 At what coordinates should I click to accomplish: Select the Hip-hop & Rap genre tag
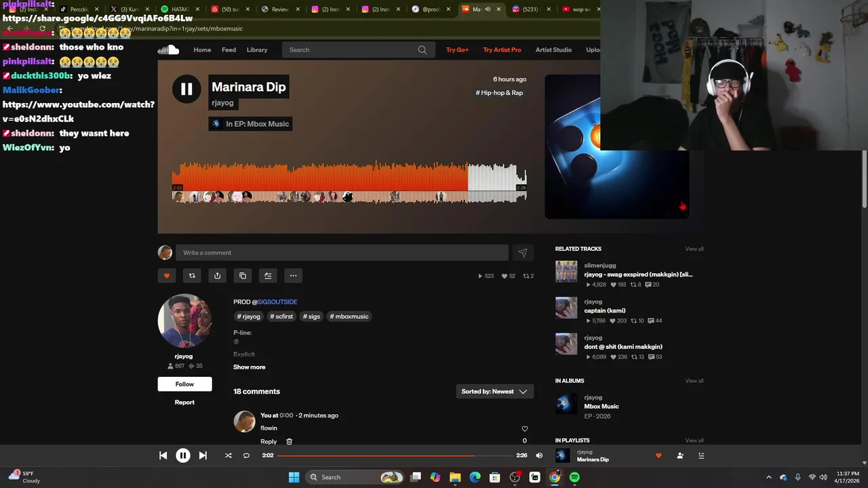(x=499, y=93)
